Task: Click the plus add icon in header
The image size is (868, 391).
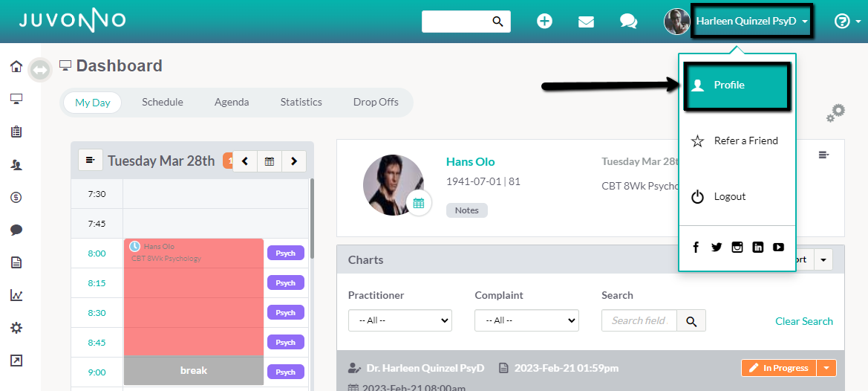Action: click(x=544, y=22)
